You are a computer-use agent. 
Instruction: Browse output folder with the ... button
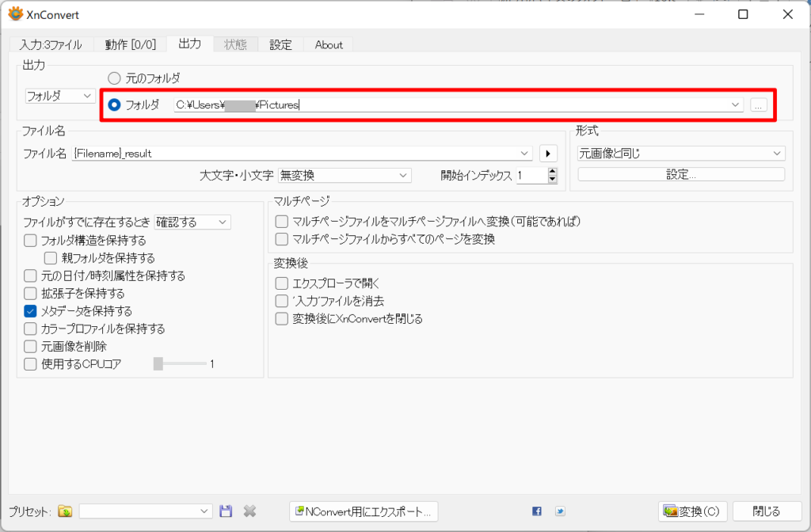[x=759, y=104]
